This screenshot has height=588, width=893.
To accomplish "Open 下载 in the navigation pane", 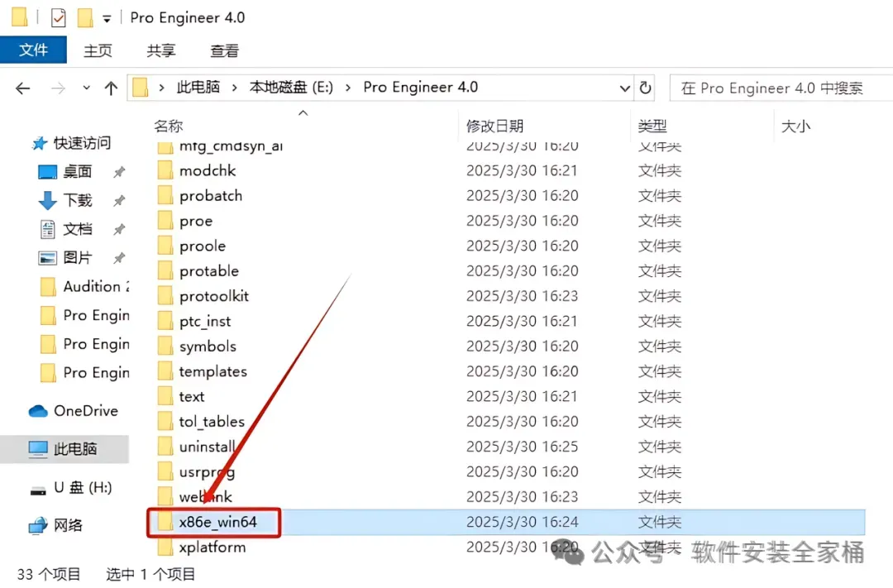I will pyautogui.click(x=65, y=200).
